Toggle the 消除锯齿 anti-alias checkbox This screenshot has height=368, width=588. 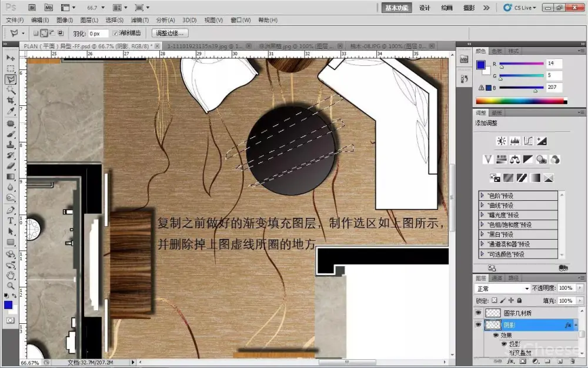pos(115,33)
